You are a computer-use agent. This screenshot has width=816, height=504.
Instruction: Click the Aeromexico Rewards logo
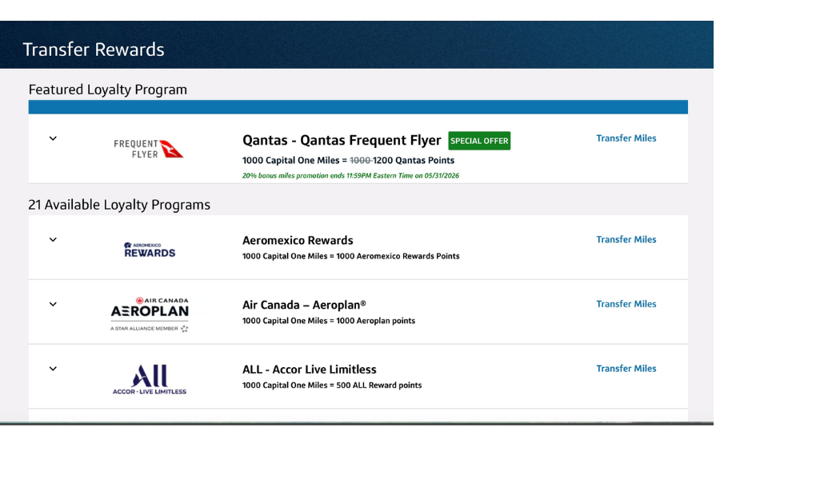pyautogui.click(x=150, y=250)
